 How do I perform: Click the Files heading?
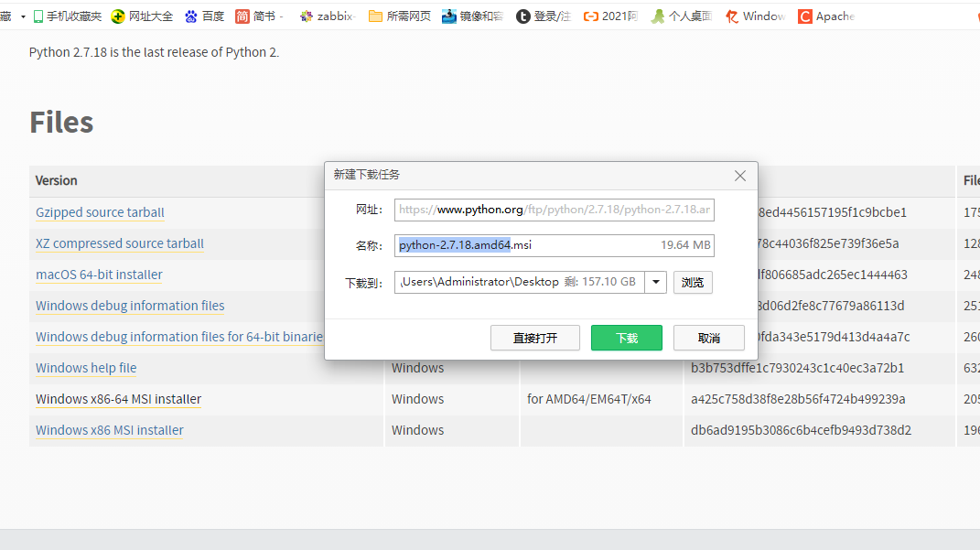[x=61, y=123]
